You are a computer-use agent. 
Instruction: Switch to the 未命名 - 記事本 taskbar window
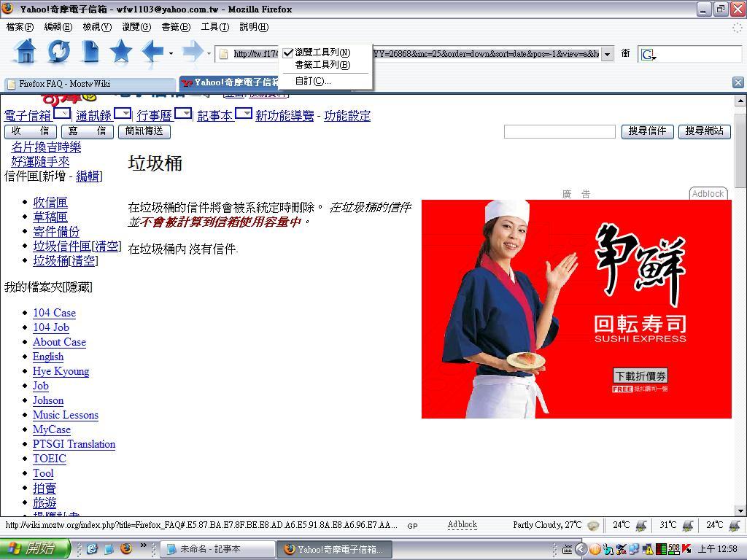[x=217, y=549]
